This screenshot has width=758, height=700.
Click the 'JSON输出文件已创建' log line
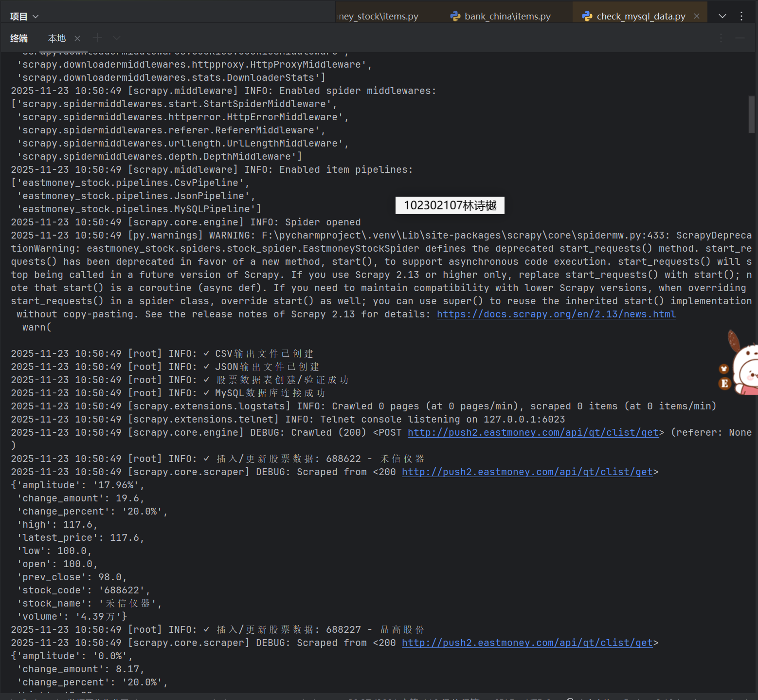165,367
